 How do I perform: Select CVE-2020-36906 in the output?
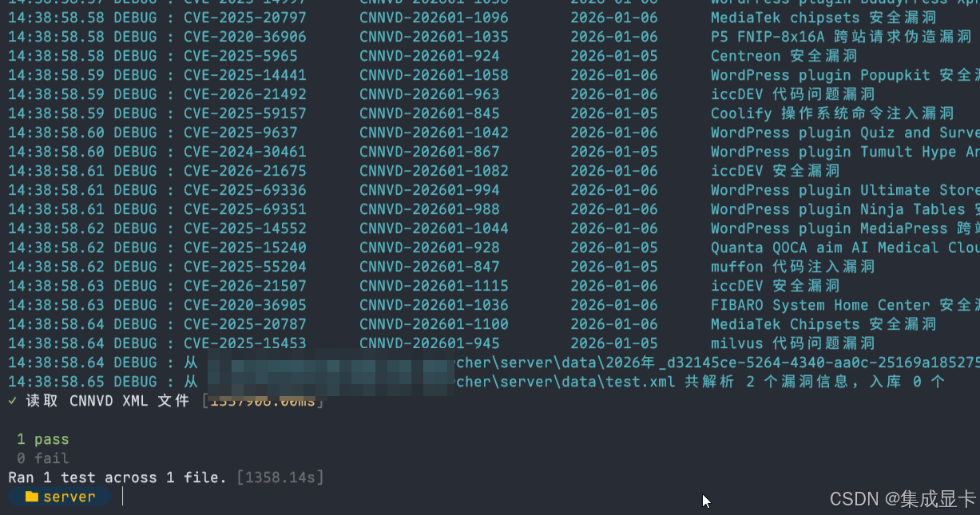tap(244, 37)
